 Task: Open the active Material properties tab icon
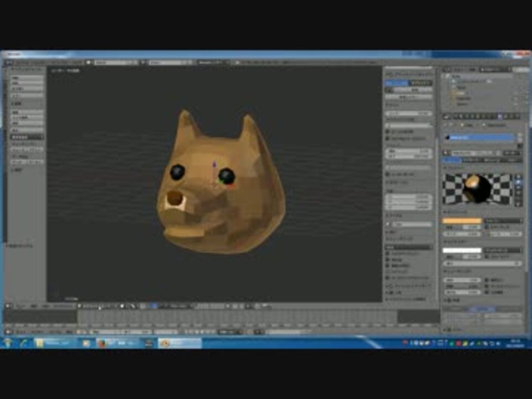(x=499, y=116)
